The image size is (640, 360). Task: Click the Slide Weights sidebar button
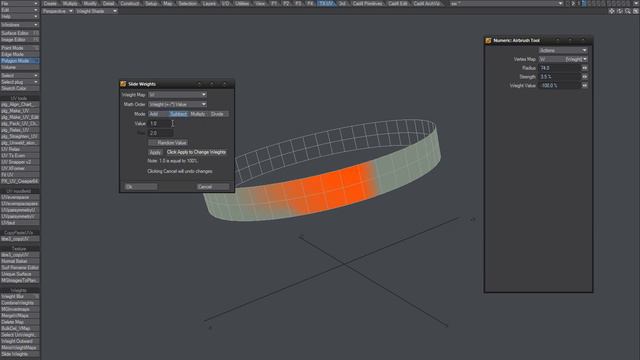(20, 354)
